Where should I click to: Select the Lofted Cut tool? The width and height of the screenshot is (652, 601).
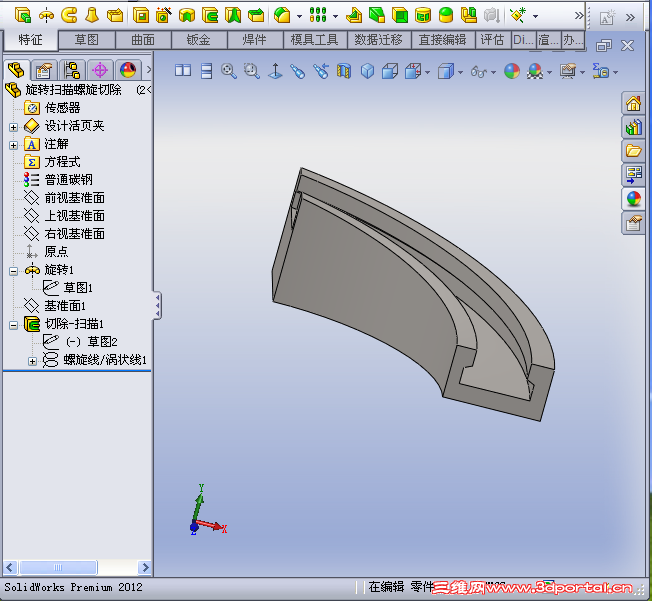[233, 15]
